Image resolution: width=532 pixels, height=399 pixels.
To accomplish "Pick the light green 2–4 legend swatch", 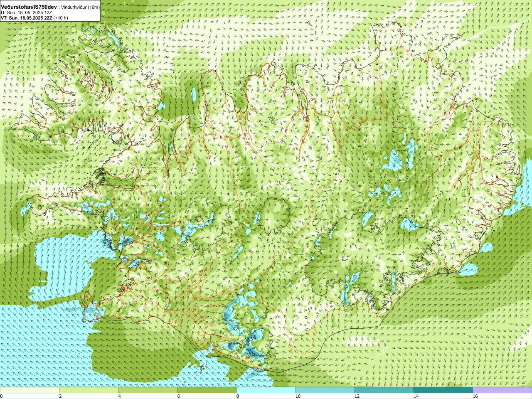I will point(89,390).
